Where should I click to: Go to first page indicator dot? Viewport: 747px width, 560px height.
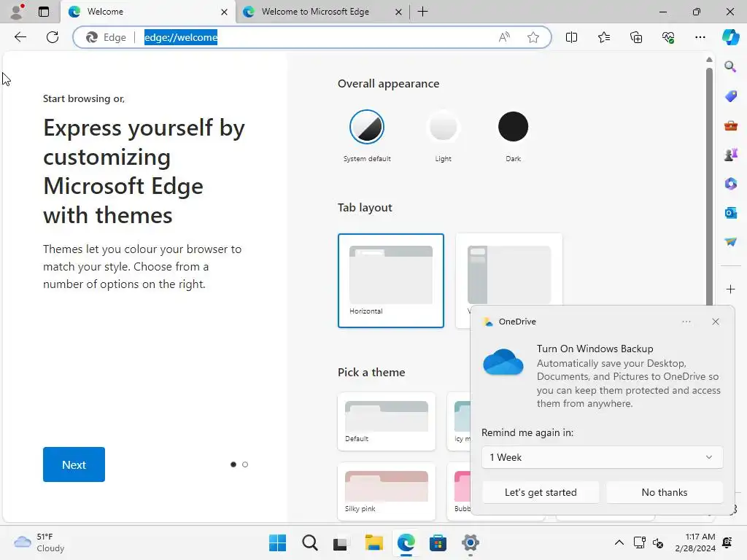tap(233, 464)
